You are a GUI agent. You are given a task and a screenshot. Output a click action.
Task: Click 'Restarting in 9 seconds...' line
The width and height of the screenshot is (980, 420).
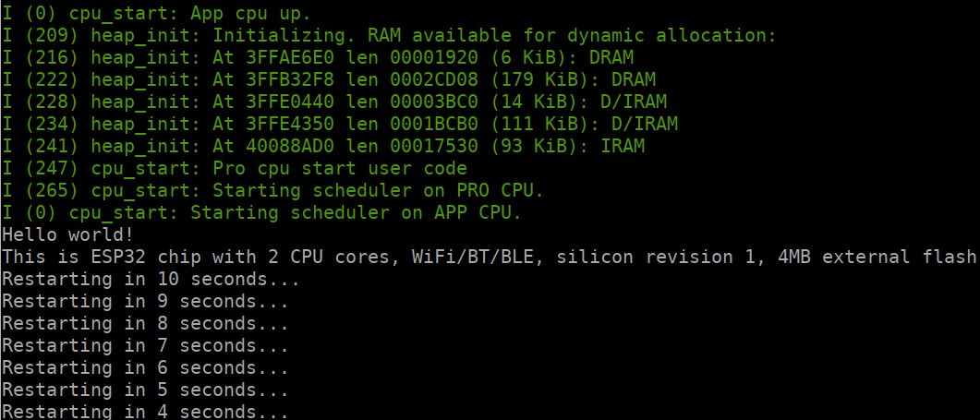[x=145, y=302]
